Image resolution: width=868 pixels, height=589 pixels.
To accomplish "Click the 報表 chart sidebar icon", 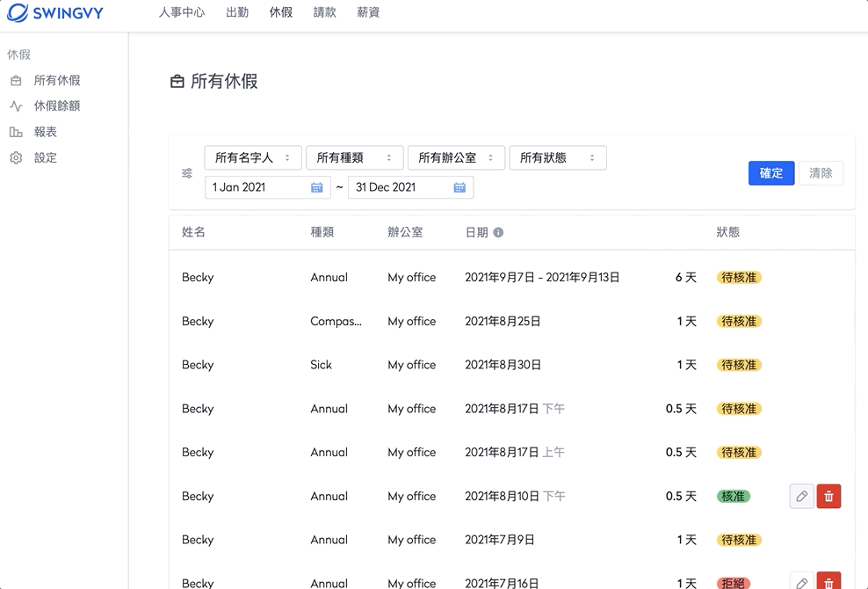I will coord(16,132).
